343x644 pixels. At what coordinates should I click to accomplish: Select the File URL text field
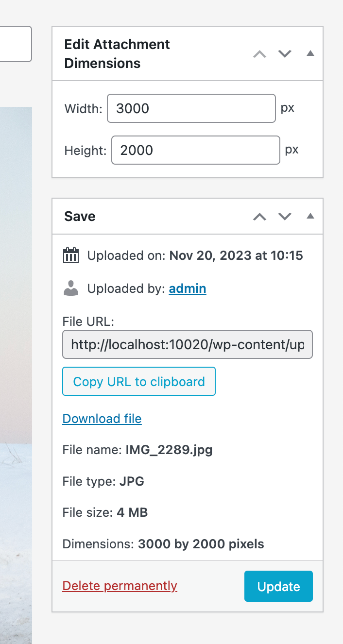point(188,344)
